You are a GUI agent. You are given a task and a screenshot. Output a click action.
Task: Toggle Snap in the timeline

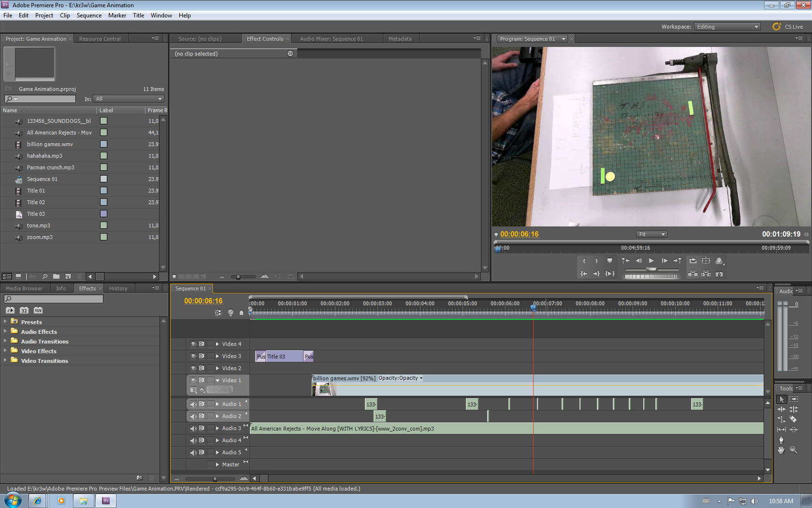(218, 313)
